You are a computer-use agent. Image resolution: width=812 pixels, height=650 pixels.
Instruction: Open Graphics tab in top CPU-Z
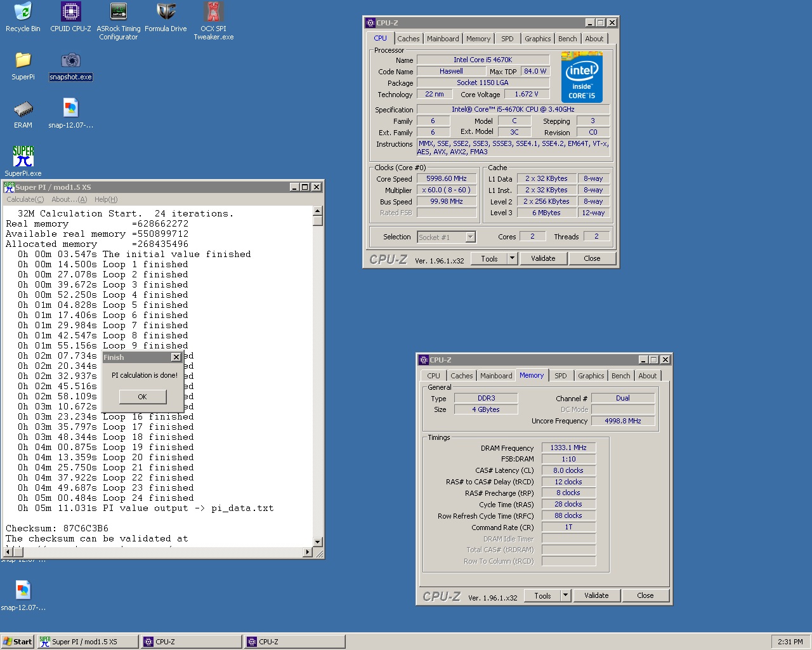coord(538,39)
